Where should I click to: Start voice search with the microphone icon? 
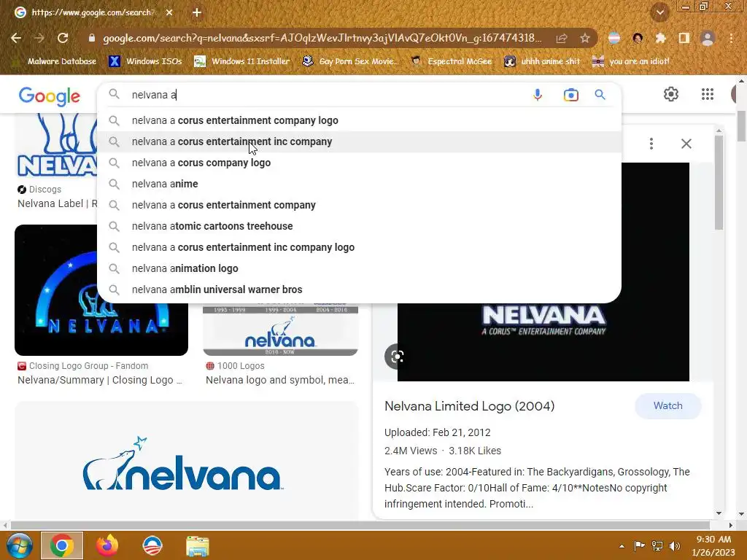tap(538, 95)
